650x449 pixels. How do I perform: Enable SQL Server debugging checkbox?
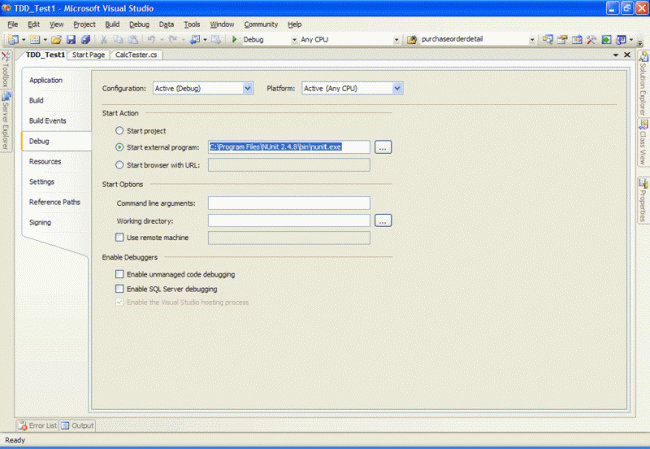tap(119, 289)
